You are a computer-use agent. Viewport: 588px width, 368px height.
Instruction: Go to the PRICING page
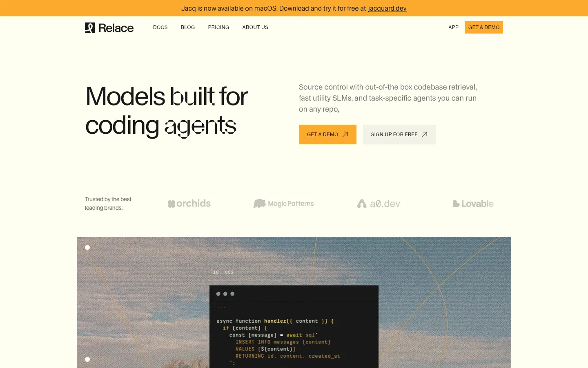[x=218, y=27]
